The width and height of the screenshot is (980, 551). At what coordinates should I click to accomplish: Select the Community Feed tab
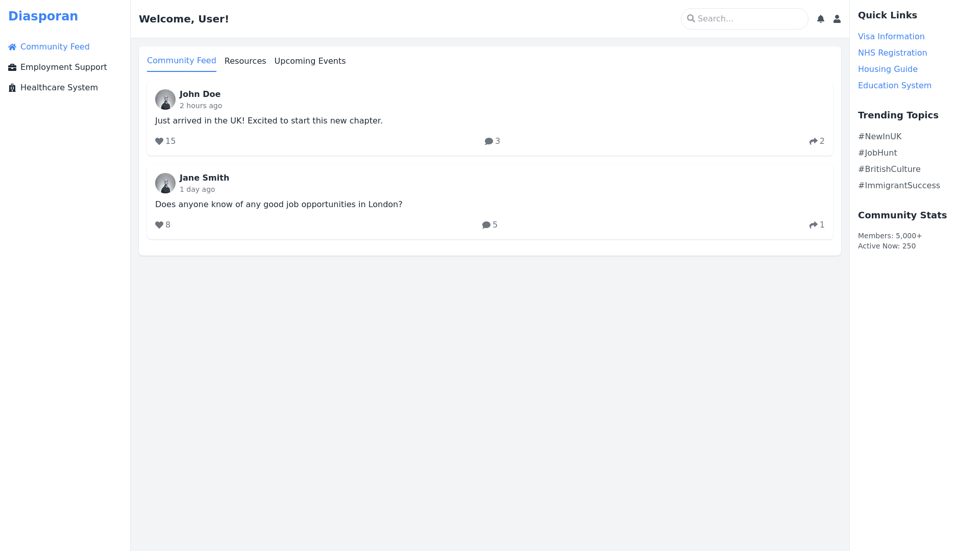(x=181, y=61)
